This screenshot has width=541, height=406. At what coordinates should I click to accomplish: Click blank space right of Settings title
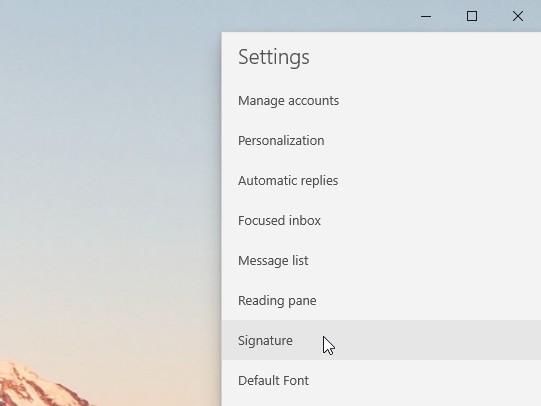424,57
